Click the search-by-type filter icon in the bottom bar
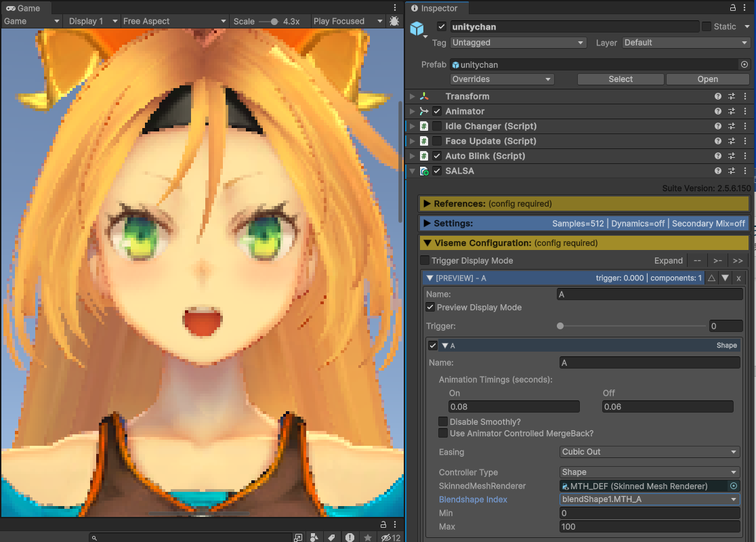 [x=314, y=537]
